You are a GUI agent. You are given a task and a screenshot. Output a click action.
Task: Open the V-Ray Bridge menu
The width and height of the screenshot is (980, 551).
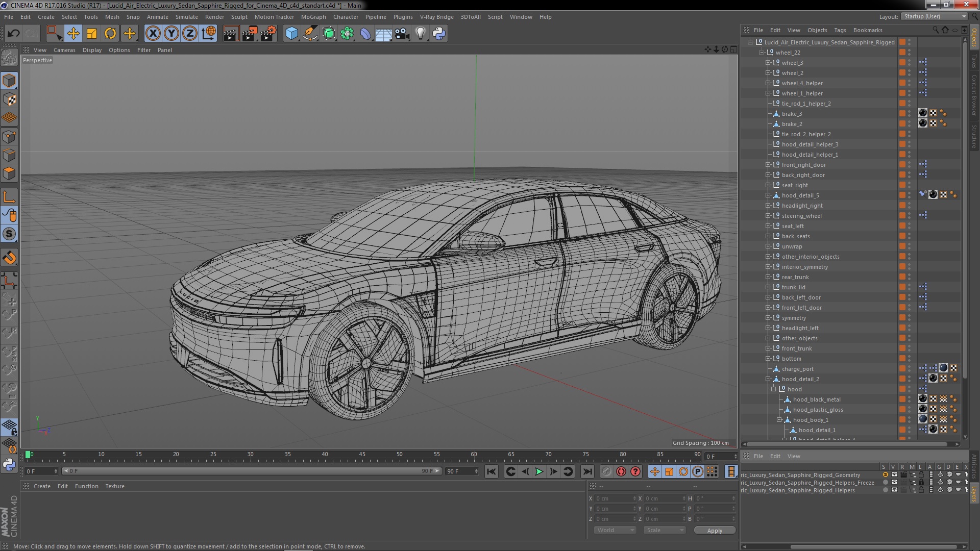pyautogui.click(x=436, y=17)
